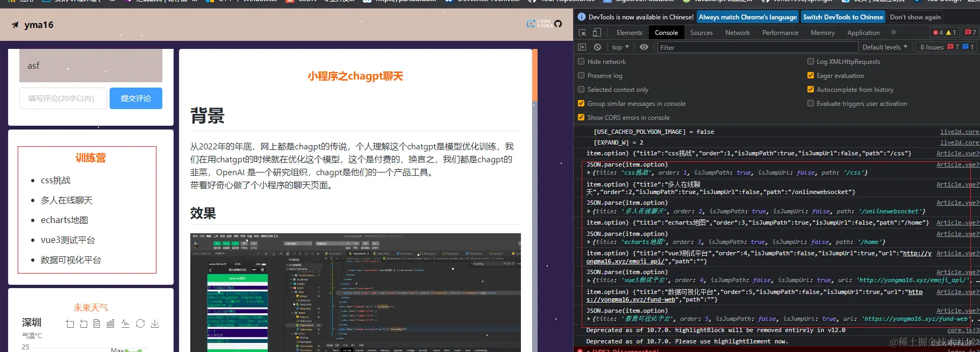Restore the weather chart
The height and width of the screenshot is (352, 980).
(x=140, y=324)
